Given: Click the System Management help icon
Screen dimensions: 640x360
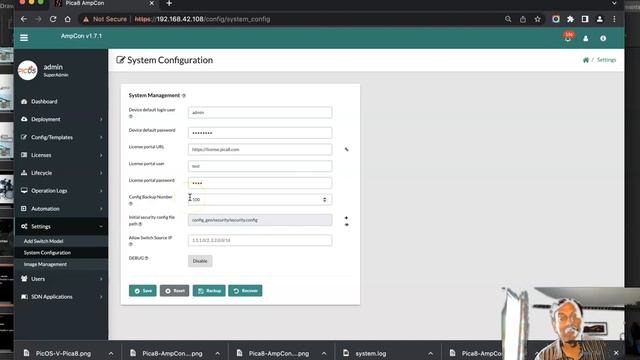Looking at the screenshot, I should click(184, 96).
